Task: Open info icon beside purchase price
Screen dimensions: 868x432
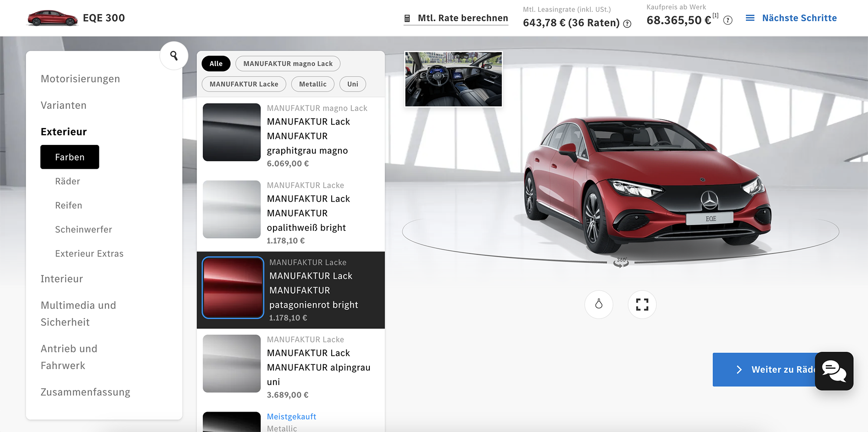Action: click(728, 20)
